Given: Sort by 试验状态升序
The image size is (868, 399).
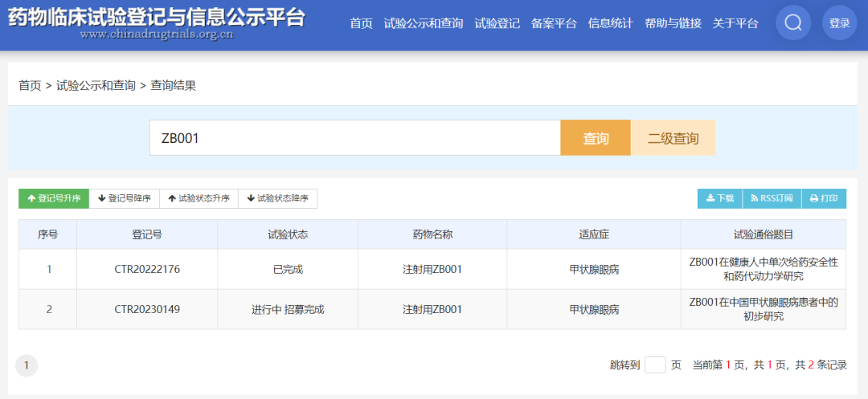Looking at the screenshot, I should (199, 198).
